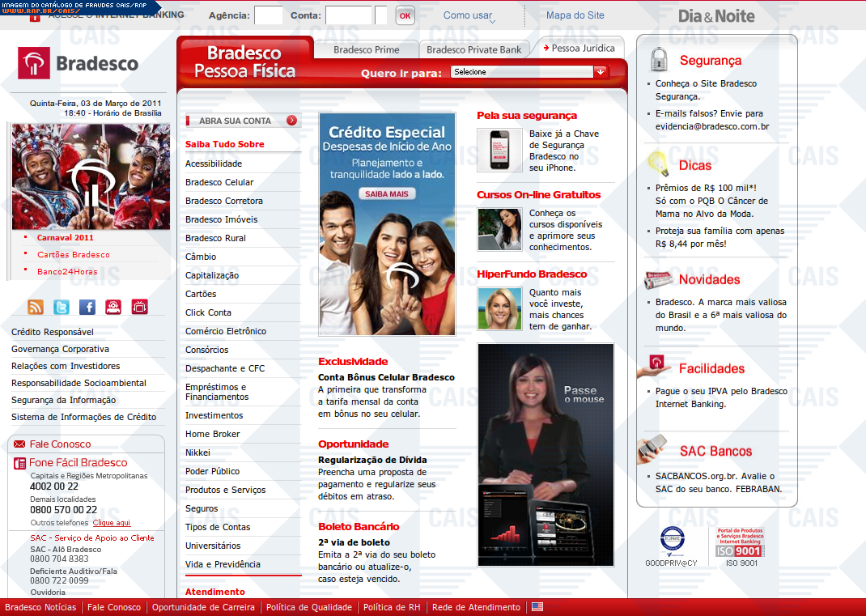Screen dimensions: 866x616
Task: Click the ISO 9001 certification badge
Action: tap(741, 543)
